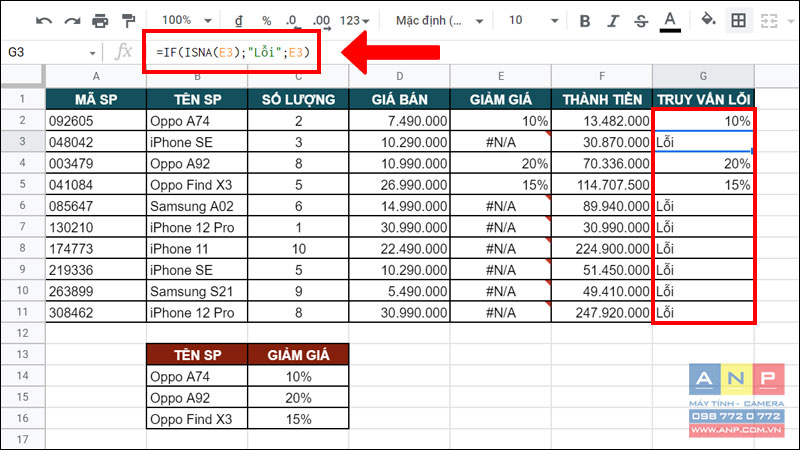This screenshot has height=450, width=800.
Task: Open the Borders tool
Action: coord(738,21)
